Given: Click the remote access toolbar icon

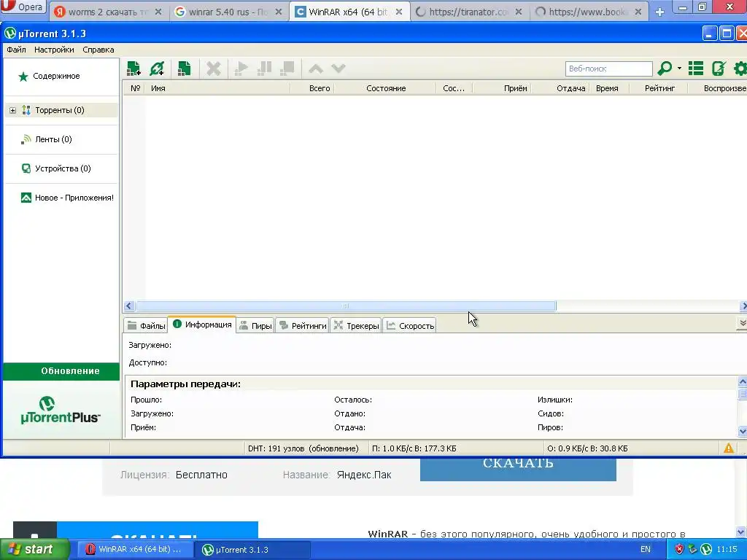Looking at the screenshot, I should pyautogui.click(x=719, y=69).
